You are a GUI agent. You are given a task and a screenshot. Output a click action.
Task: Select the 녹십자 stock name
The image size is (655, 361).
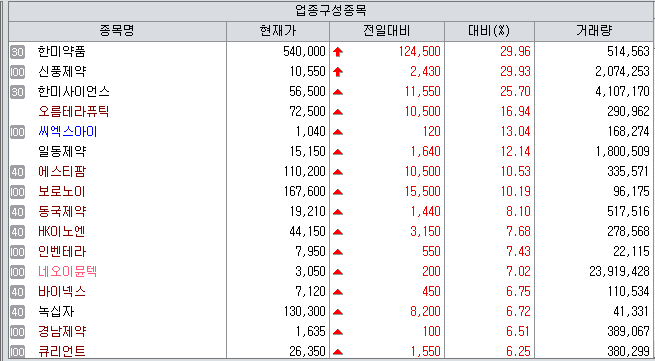[x=56, y=312]
